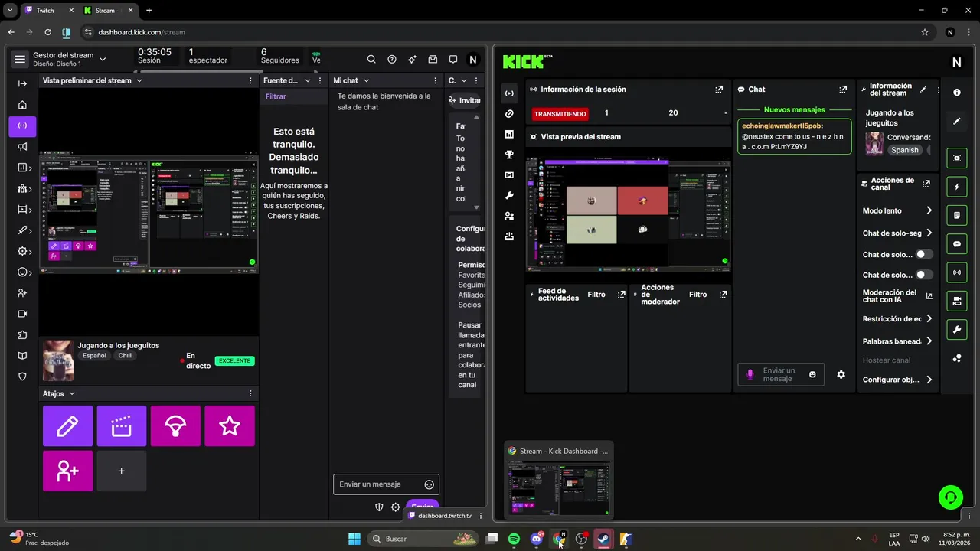Screen dimensions: 980x551
Task: Open Twitch dashboard home icon
Action: pos(22,105)
